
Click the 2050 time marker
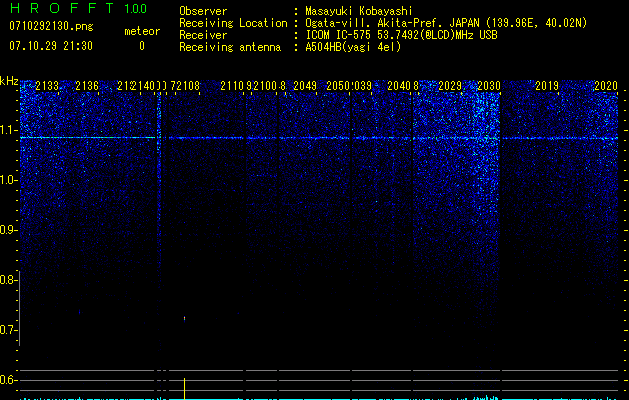338,86
